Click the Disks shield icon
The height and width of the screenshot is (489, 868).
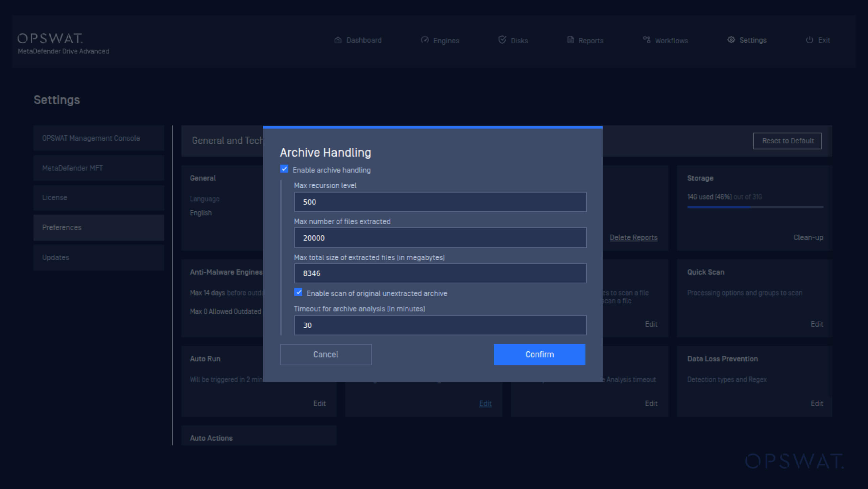502,40
